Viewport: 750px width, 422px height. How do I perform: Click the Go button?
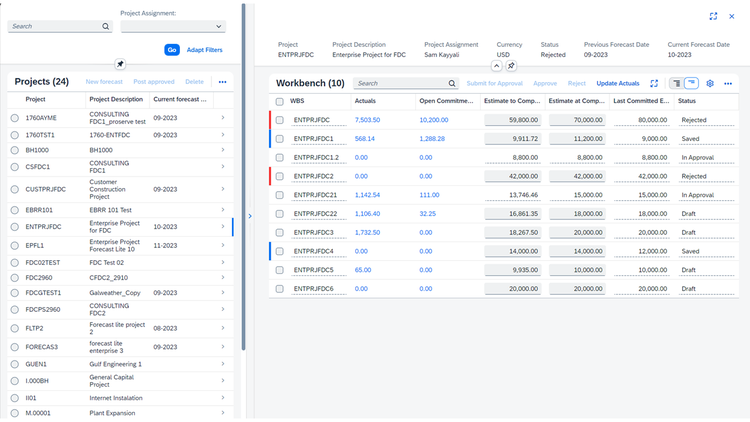[x=172, y=50]
